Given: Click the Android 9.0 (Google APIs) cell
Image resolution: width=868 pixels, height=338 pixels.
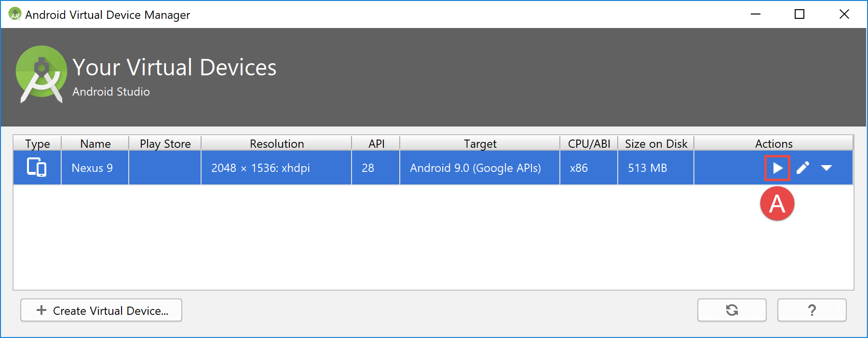Looking at the screenshot, I should [480, 168].
